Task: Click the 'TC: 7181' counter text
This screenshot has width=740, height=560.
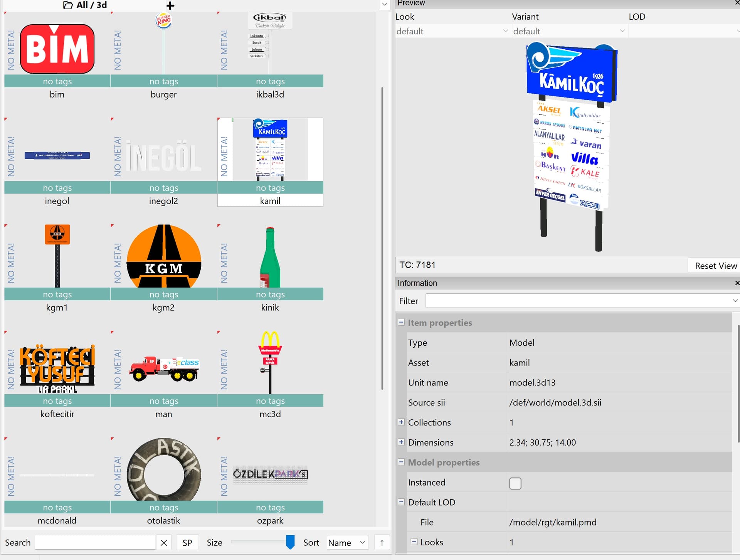Action: pyautogui.click(x=417, y=265)
